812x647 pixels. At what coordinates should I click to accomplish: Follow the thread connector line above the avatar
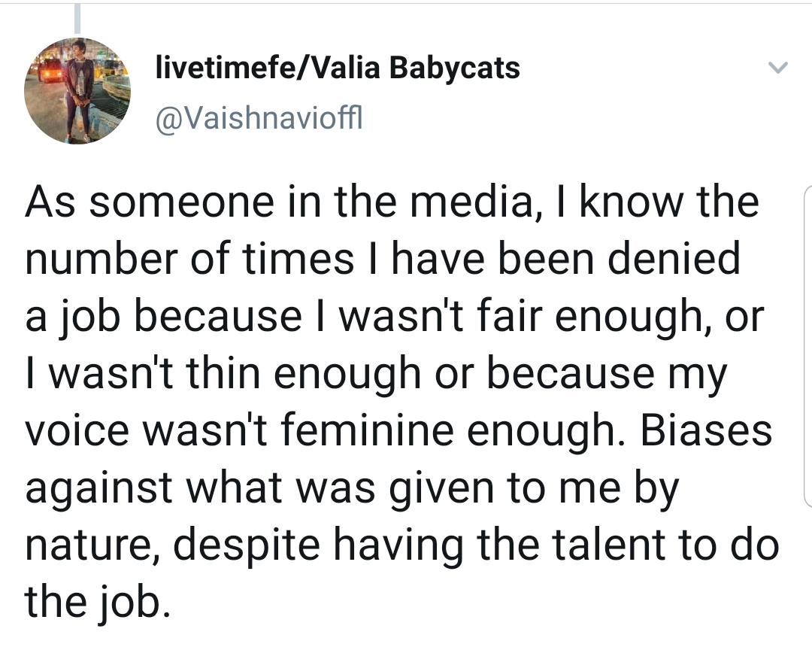[x=77, y=18]
